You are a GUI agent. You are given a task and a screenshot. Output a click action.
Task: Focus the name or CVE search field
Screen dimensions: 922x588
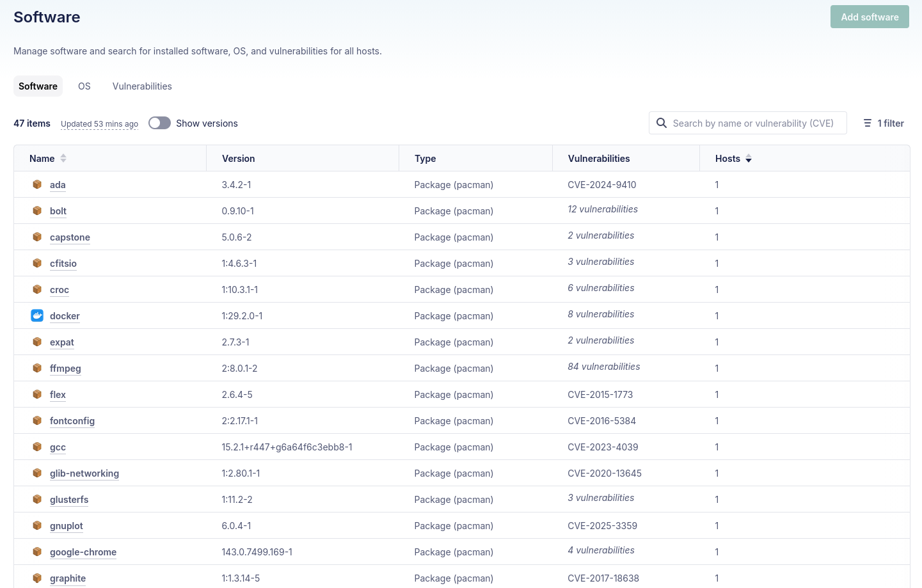(x=753, y=123)
